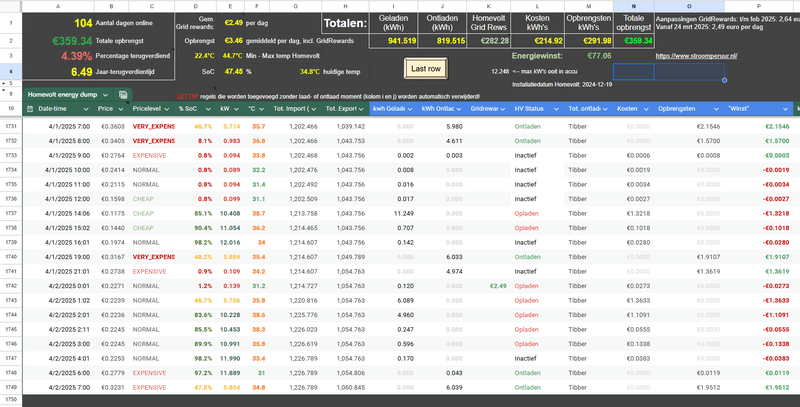800x407 pixels.
Task: Expand the collapsed row group at row 5
Action: click(x=4, y=83)
